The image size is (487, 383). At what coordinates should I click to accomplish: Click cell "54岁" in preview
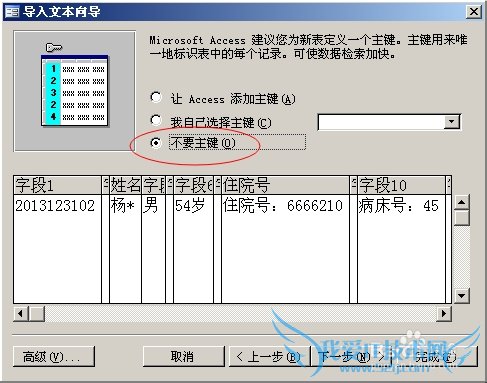190,206
